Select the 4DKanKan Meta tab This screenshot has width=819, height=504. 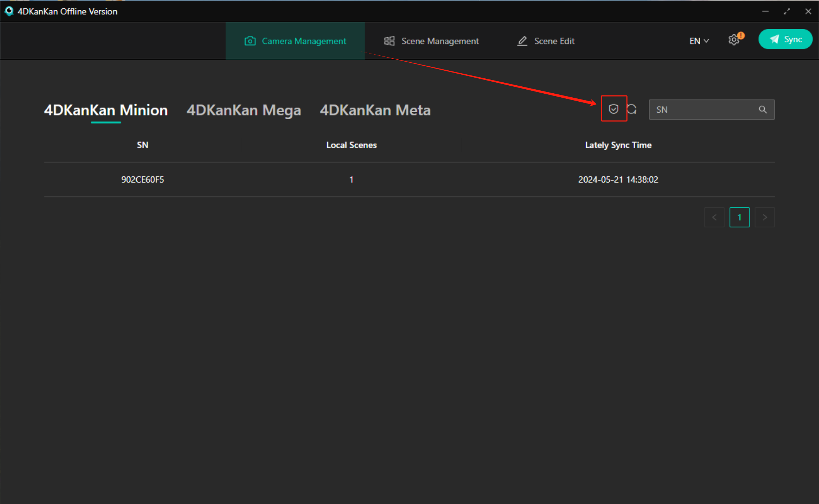point(375,110)
